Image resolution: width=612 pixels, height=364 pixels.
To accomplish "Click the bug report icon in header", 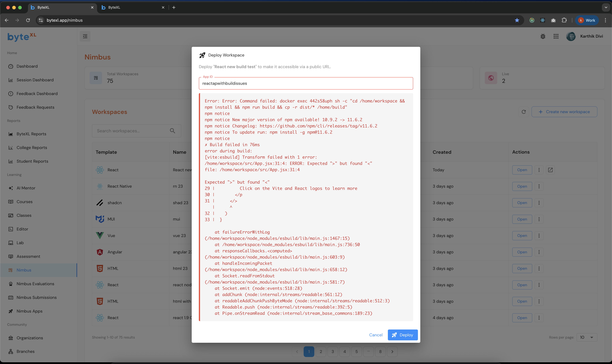I will (x=543, y=36).
